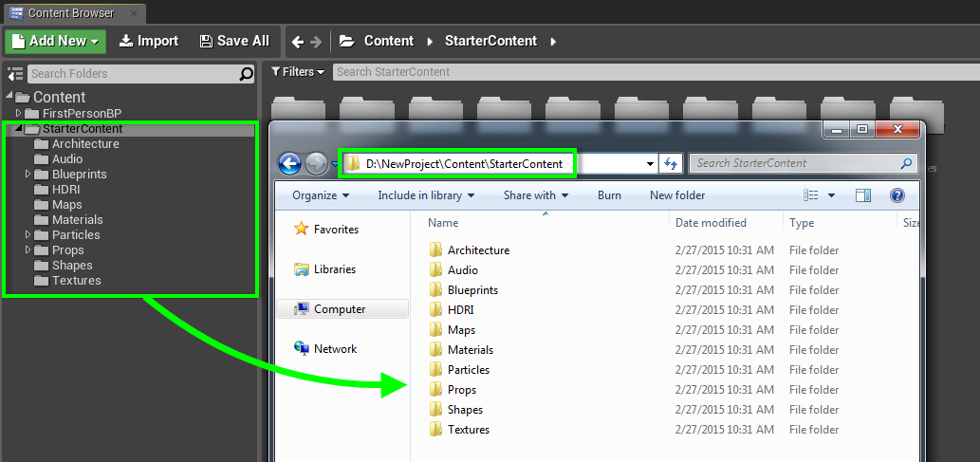Open the Share with menu

click(535, 195)
